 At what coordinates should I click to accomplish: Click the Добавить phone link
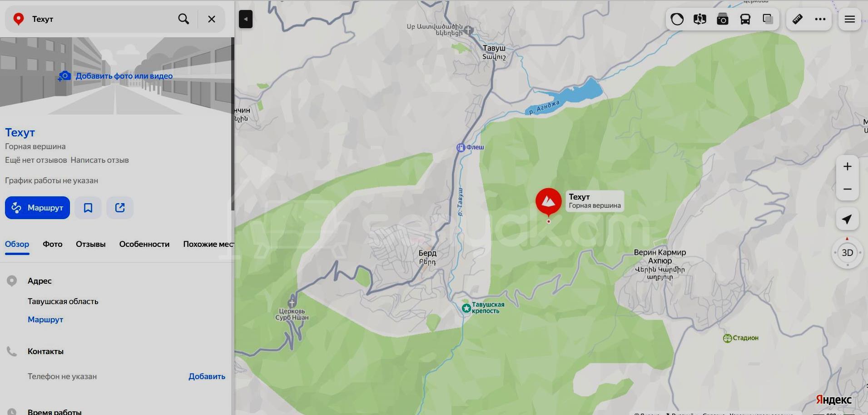tap(207, 376)
